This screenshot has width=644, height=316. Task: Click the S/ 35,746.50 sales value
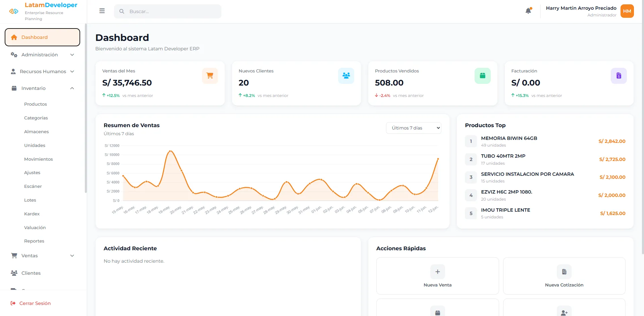click(127, 83)
